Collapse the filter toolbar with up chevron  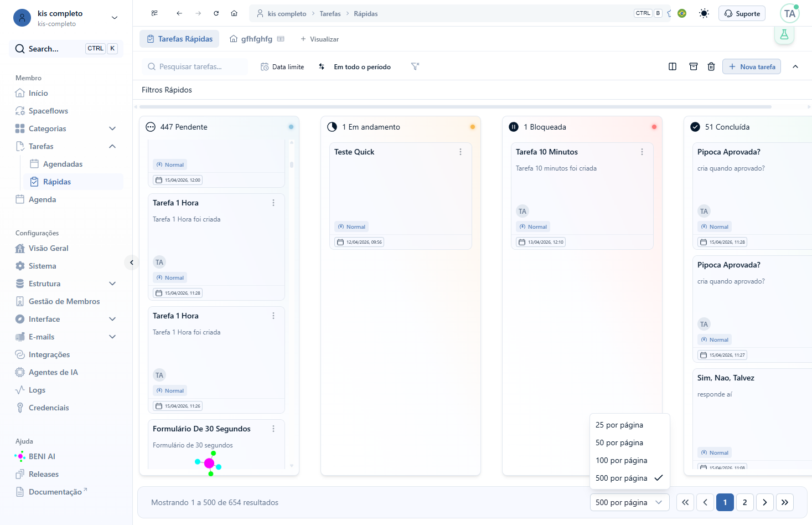click(x=795, y=66)
